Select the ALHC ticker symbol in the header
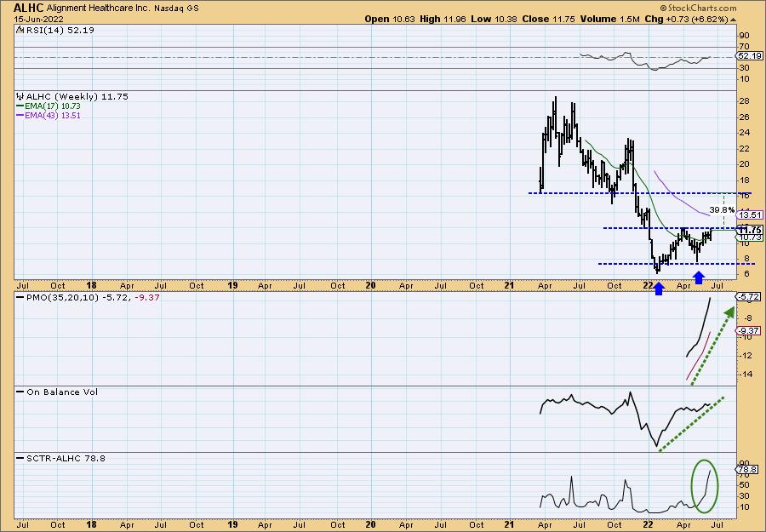Image resolution: width=766 pixels, height=532 pixels. pos(29,8)
